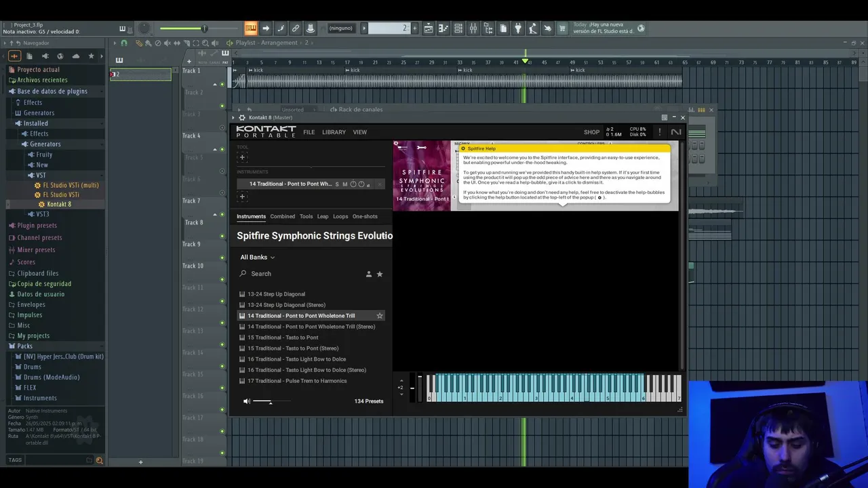
Task: Solo the loaded instrument with S button
Action: point(337,184)
